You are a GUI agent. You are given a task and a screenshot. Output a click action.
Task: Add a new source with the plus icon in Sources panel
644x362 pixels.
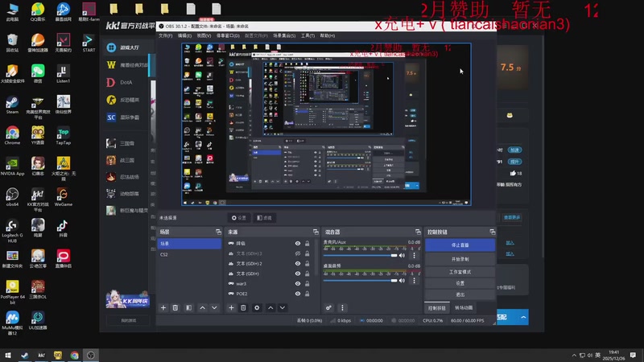coord(231,308)
